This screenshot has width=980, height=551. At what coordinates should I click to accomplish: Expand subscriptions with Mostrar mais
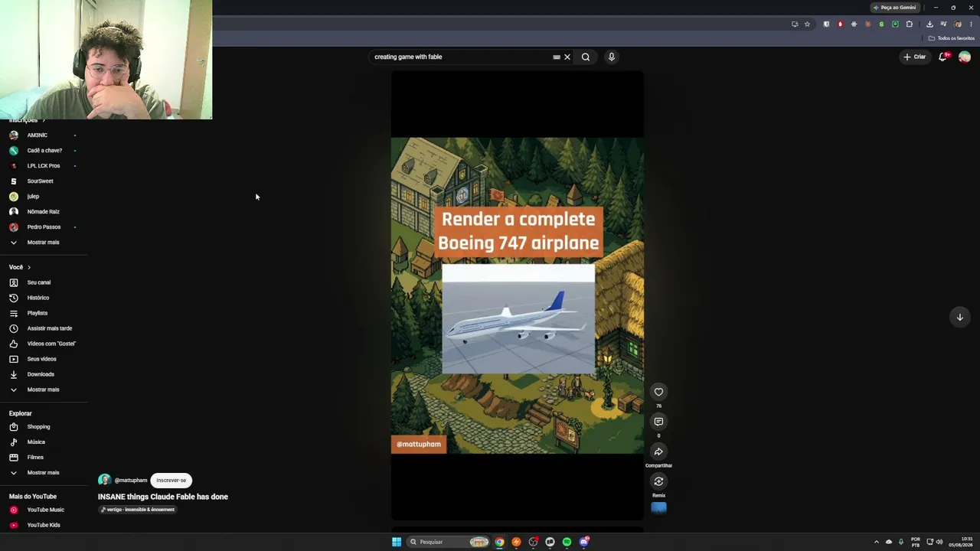(44, 243)
